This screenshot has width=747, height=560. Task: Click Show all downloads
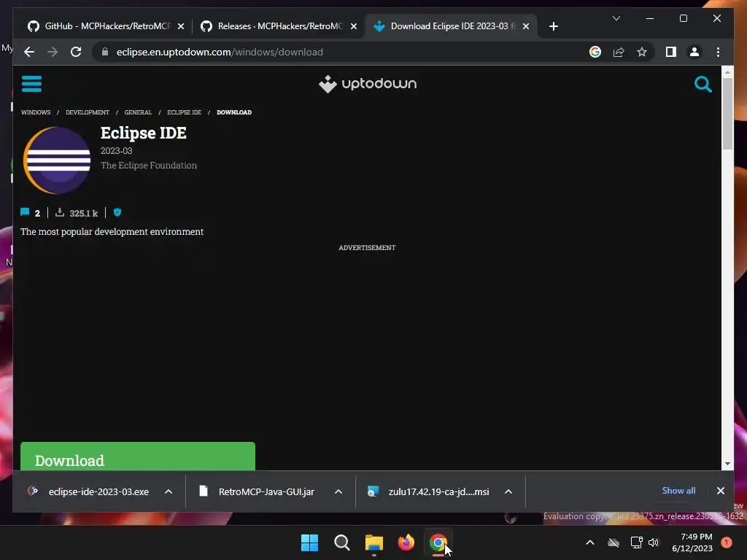pyautogui.click(x=678, y=491)
